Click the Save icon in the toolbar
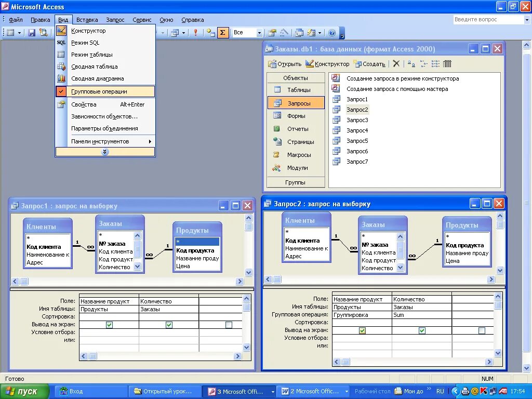The width and height of the screenshot is (532, 399). (x=32, y=33)
